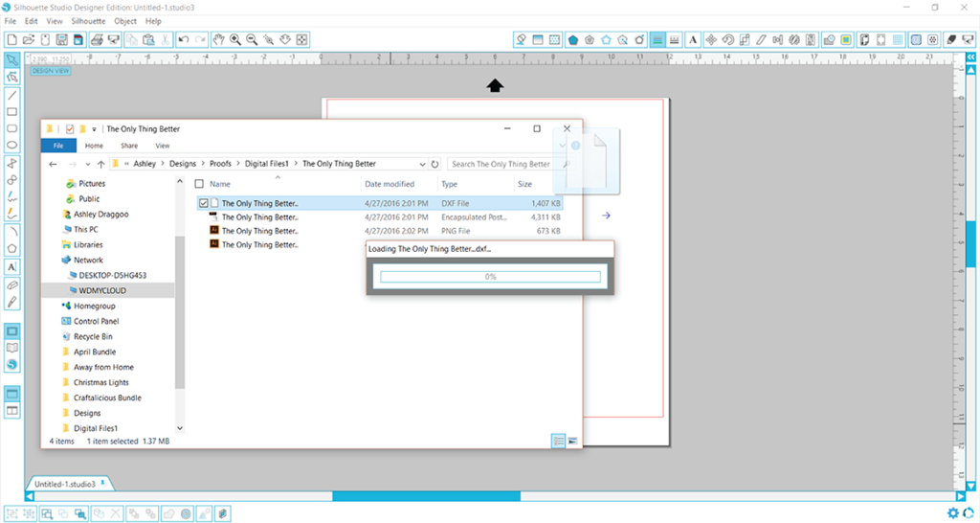980x523 pixels.
Task: Go up one folder level in Explorer
Action: pyautogui.click(x=100, y=165)
